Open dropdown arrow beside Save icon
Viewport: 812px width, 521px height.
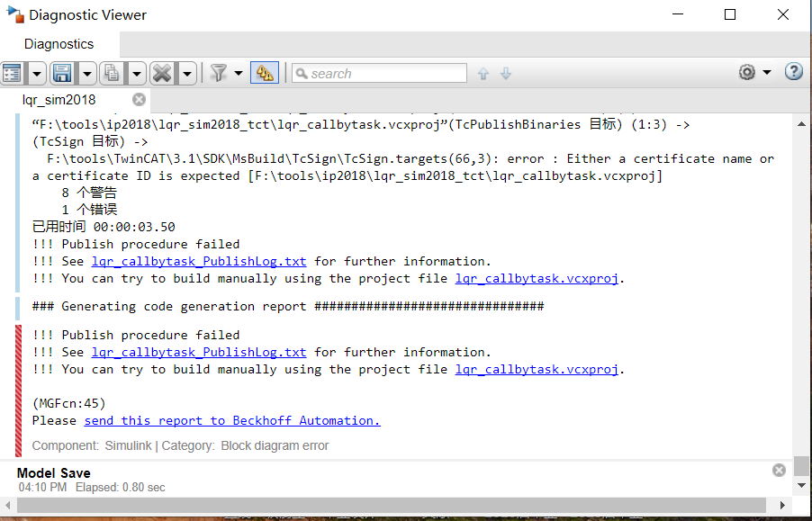point(87,73)
